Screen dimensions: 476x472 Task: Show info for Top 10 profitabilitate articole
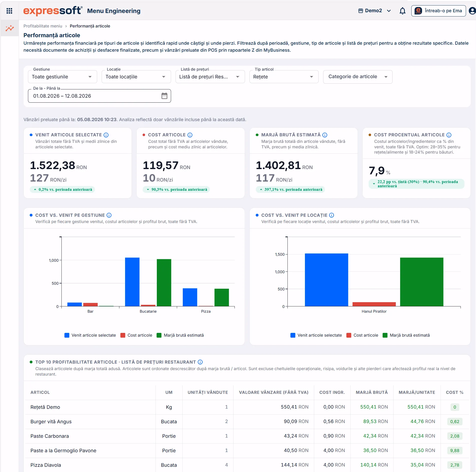[x=200, y=362]
